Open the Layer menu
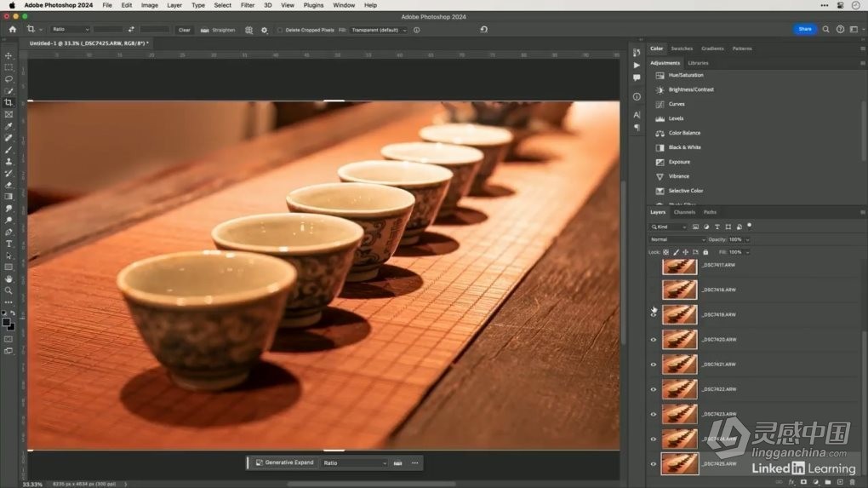Image resolution: width=868 pixels, height=488 pixels. click(174, 5)
